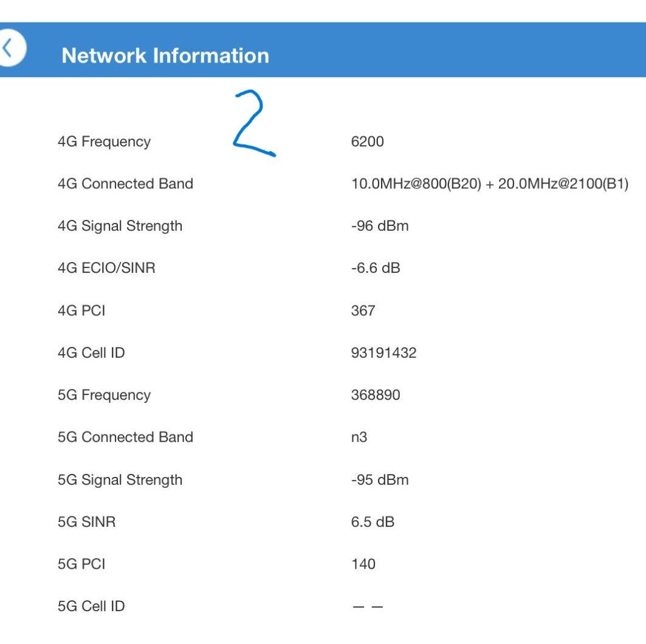The height and width of the screenshot is (644, 646).
Task: Select the 4G Frequency label
Action: click(104, 142)
